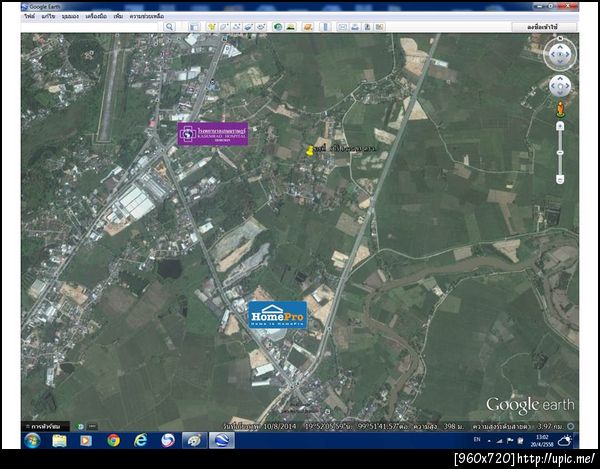Open the Windows Start button
Viewport: 600px width, 469px height.
click(x=32, y=441)
